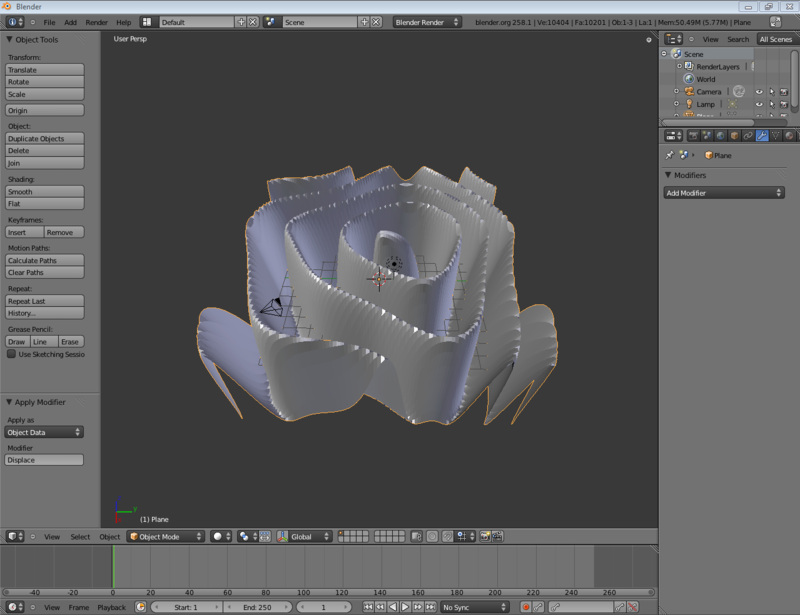
Task: Open World properties tab globe icon
Action: pos(720,136)
